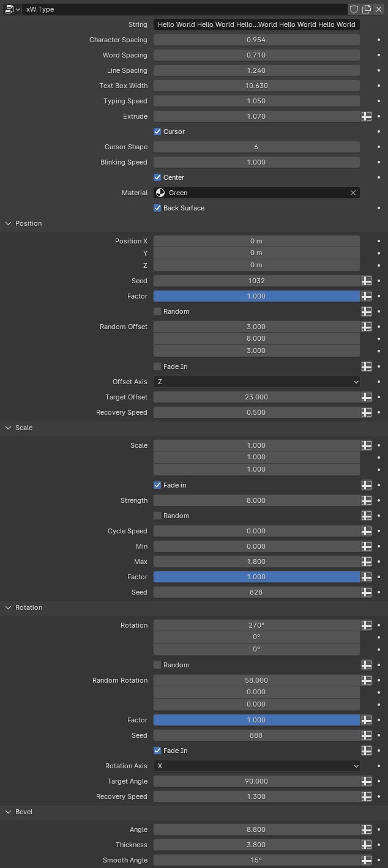Open the node group browse dropdown icon
The height and width of the screenshot is (868, 388).
point(12,9)
